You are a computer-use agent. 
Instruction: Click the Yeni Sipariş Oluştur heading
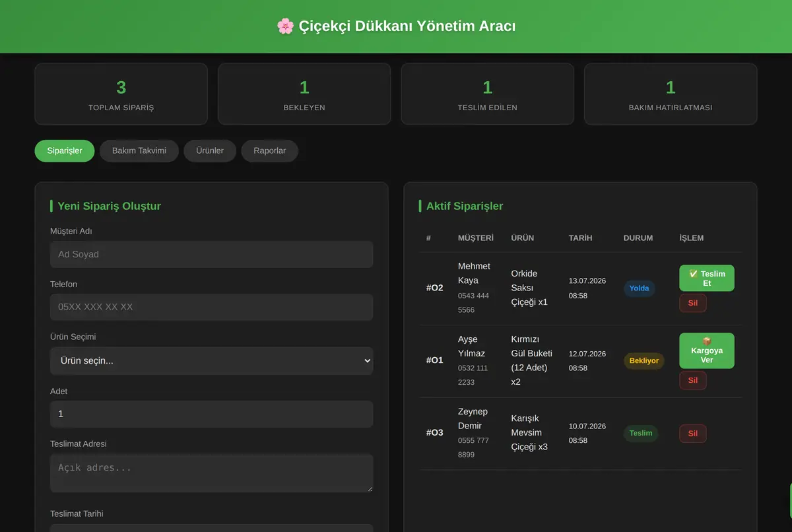point(110,206)
